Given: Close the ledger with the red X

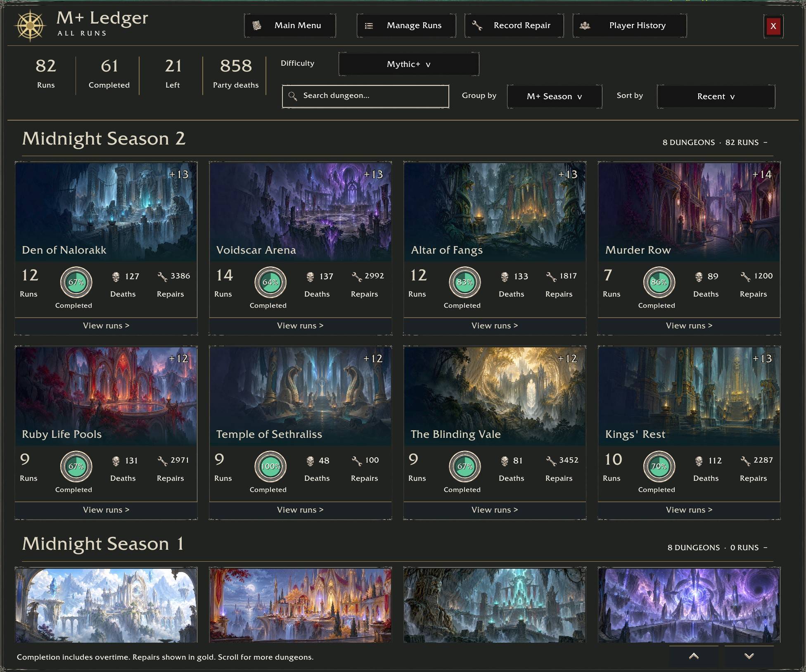Looking at the screenshot, I should point(773,26).
